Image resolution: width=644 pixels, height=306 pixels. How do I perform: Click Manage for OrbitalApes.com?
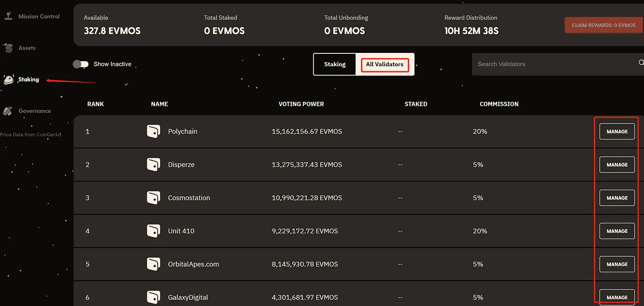coord(617,264)
